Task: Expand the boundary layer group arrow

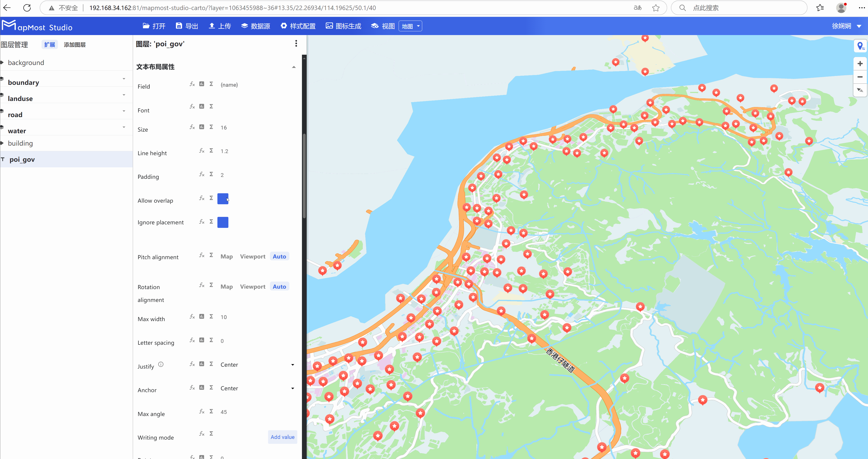Action: point(124,79)
